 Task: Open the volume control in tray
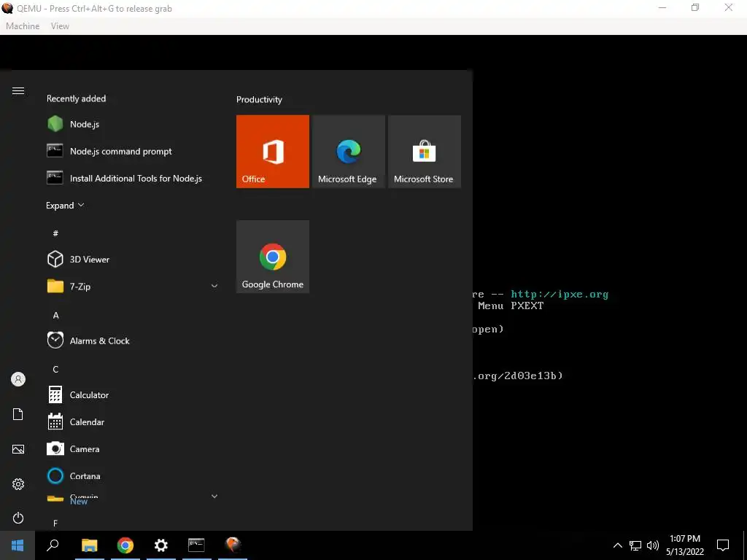[653, 545]
